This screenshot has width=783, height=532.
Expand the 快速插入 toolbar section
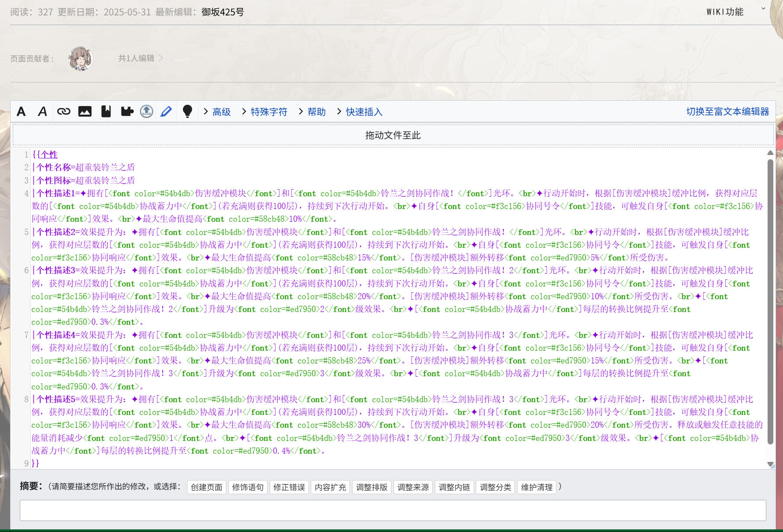point(360,112)
